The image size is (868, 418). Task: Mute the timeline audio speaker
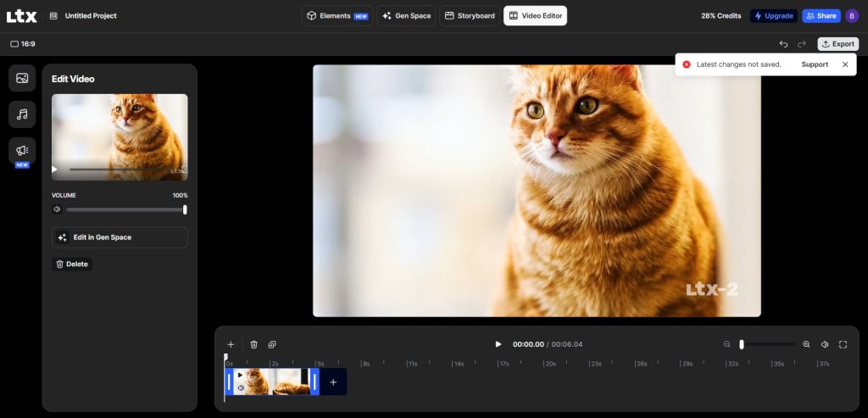tap(825, 344)
